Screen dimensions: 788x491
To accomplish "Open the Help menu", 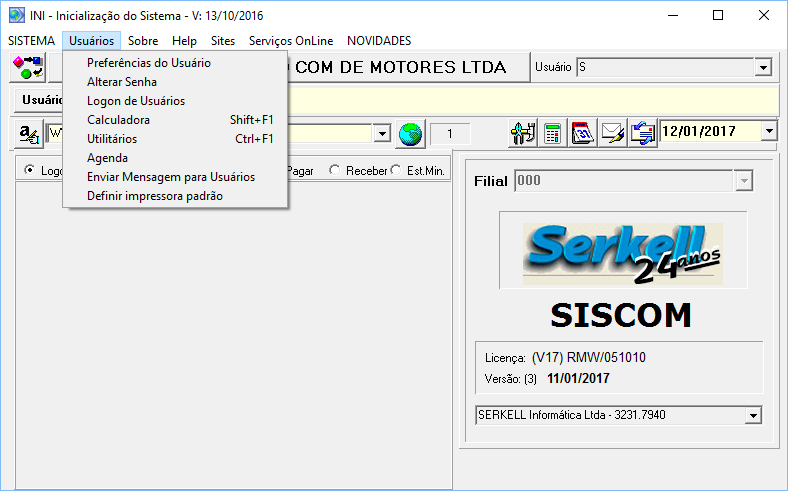I will tap(184, 41).
